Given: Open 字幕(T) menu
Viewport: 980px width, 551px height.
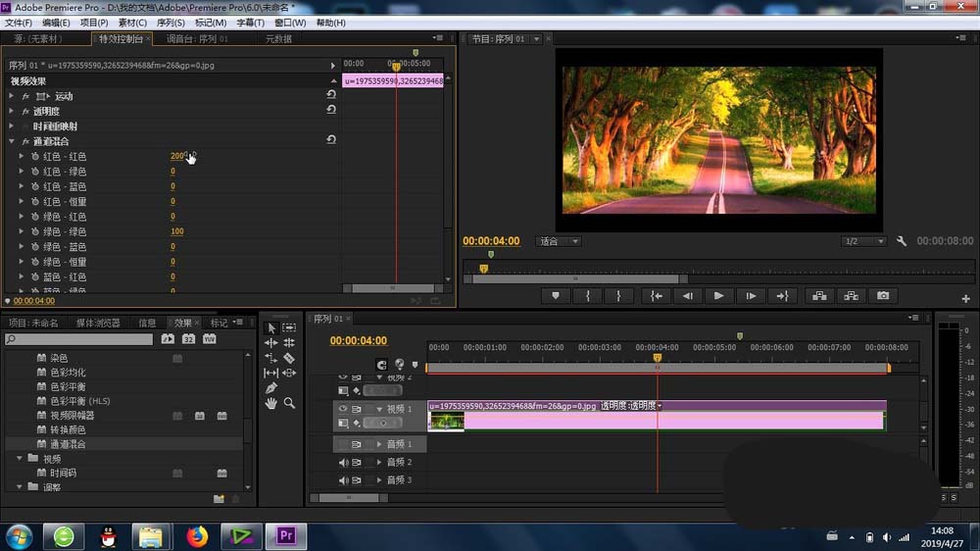Looking at the screenshot, I should coord(250,23).
